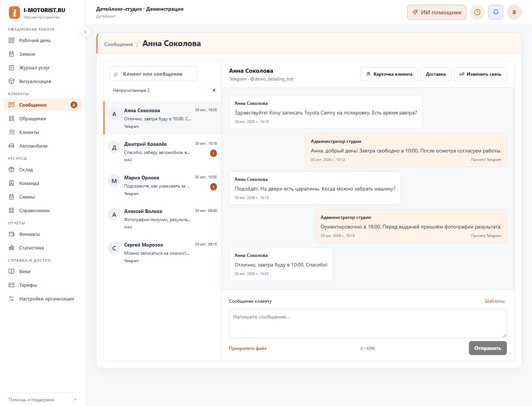Image resolution: width=532 pixels, height=406 pixels.
Task: Select Дмитрий Ковалёв conversation
Action: click(x=163, y=151)
